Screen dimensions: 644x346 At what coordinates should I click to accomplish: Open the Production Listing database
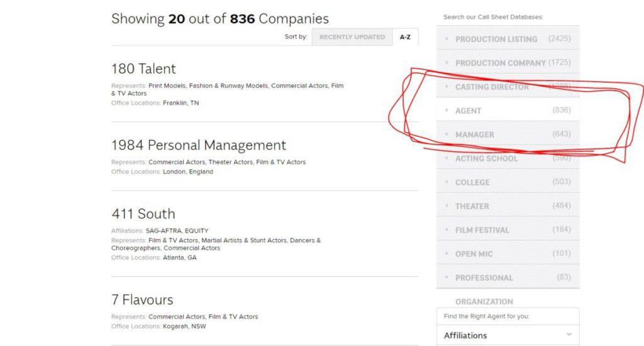coord(496,39)
